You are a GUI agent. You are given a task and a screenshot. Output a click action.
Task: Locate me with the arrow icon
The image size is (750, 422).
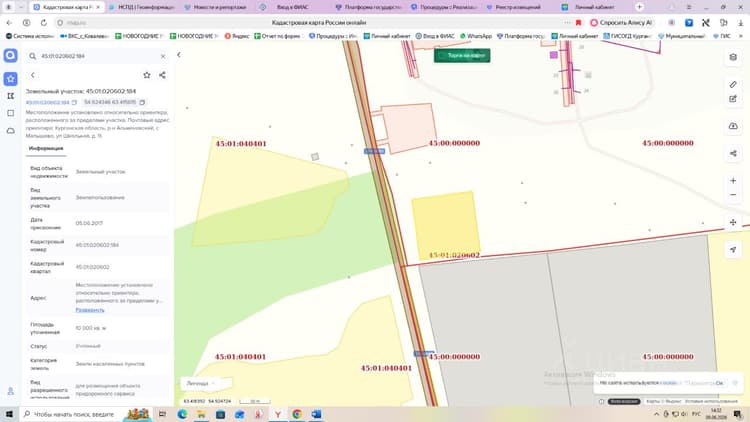(x=733, y=249)
